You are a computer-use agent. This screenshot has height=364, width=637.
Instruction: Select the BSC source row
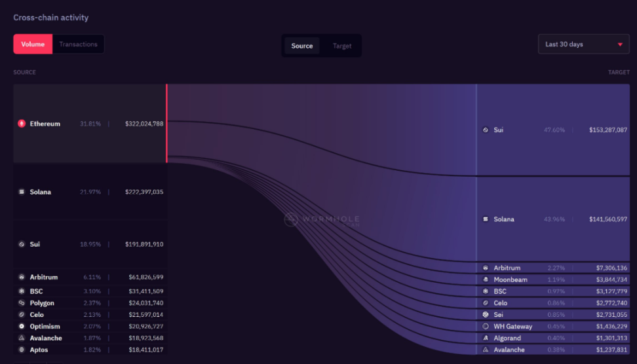pos(90,291)
